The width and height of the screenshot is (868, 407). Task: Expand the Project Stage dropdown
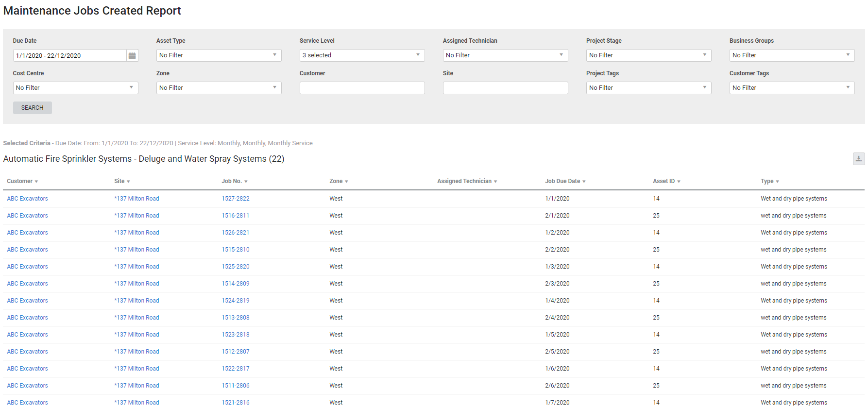click(x=648, y=55)
